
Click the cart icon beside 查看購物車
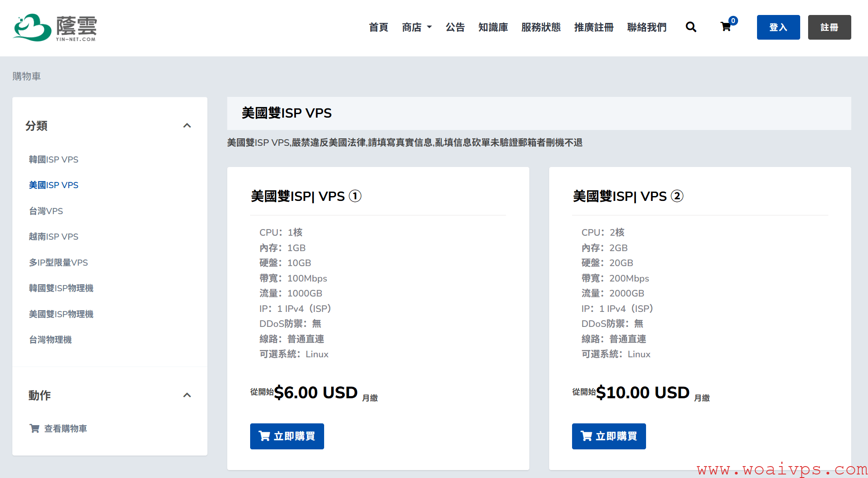34,428
